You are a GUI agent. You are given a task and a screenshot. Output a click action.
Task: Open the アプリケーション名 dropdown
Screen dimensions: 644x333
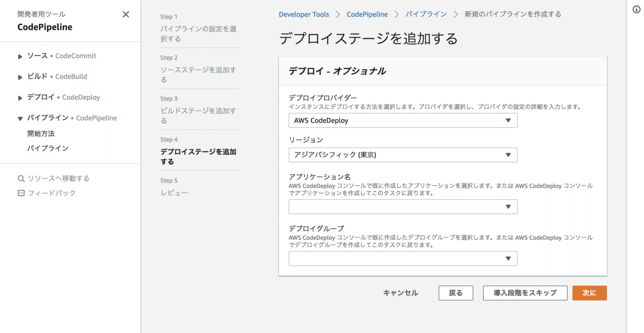click(x=403, y=207)
